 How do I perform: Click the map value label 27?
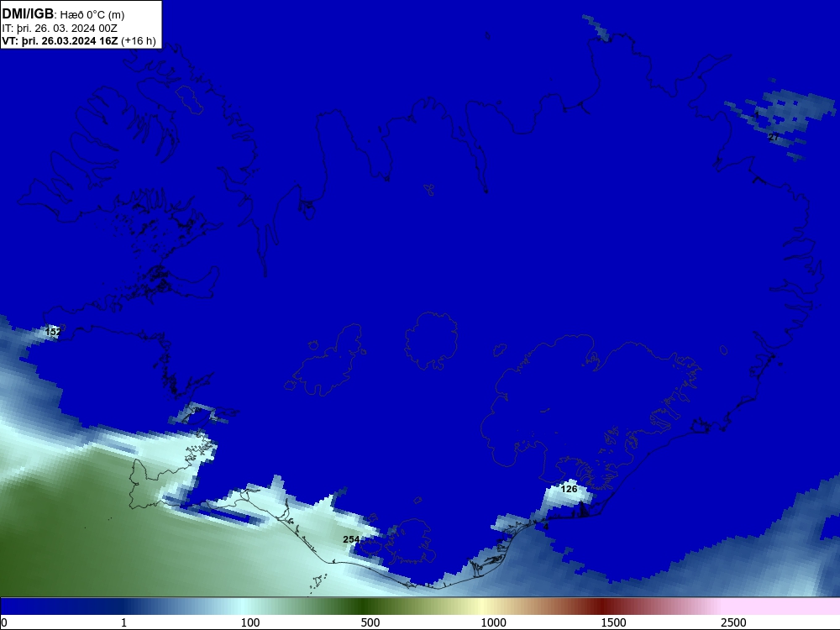point(774,137)
